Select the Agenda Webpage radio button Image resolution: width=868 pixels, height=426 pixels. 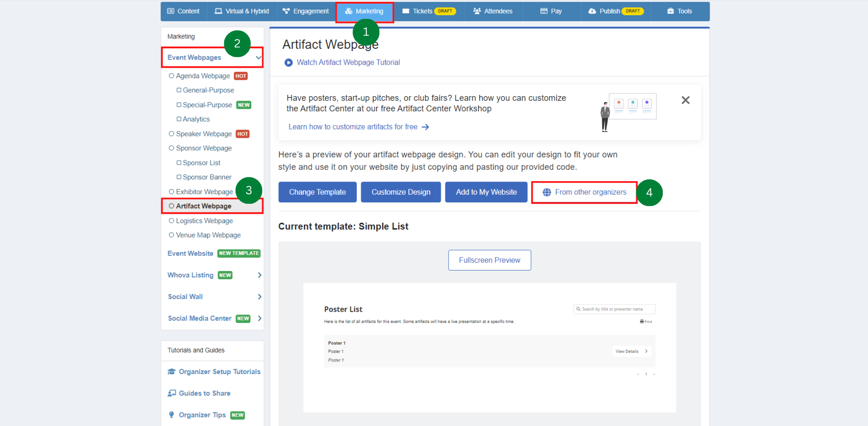click(x=171, y=76)
